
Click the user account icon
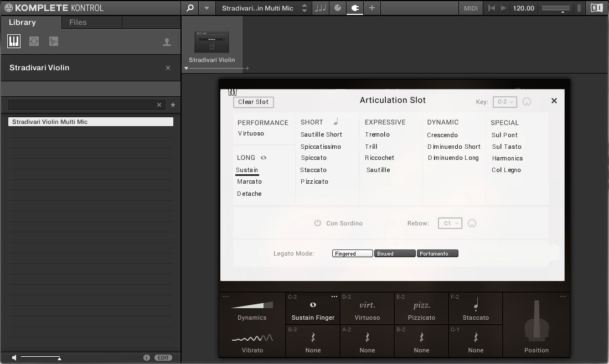[167, 41]
